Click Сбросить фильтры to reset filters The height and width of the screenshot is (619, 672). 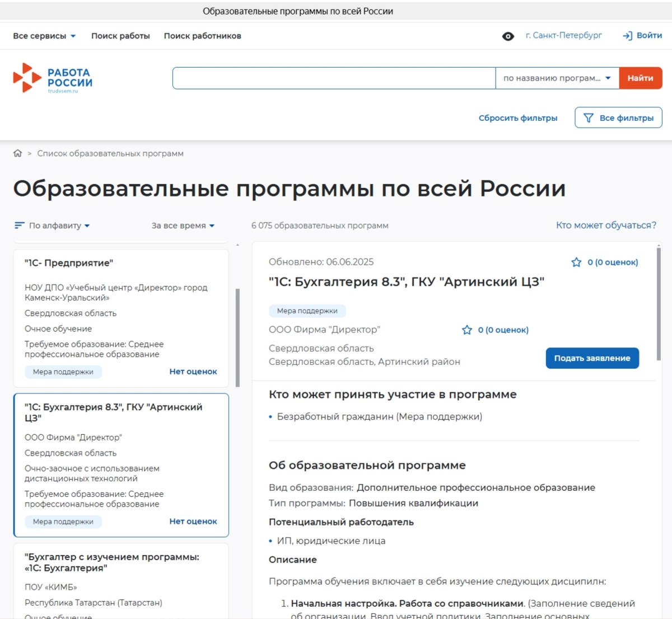click(x=517, y=118)
